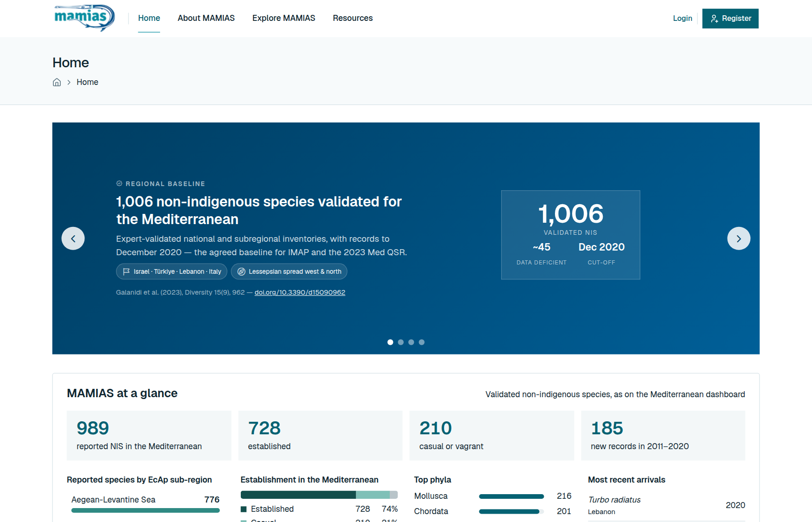Click the 728 established card
The height and width of the screenshot is (522, 812).
pos(320,435)
